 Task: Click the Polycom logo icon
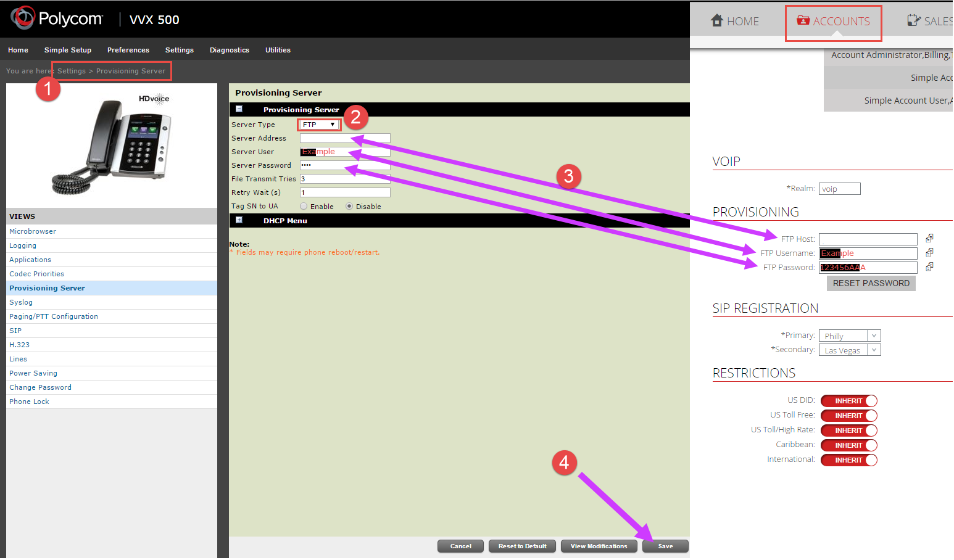[x=23, y=18]
